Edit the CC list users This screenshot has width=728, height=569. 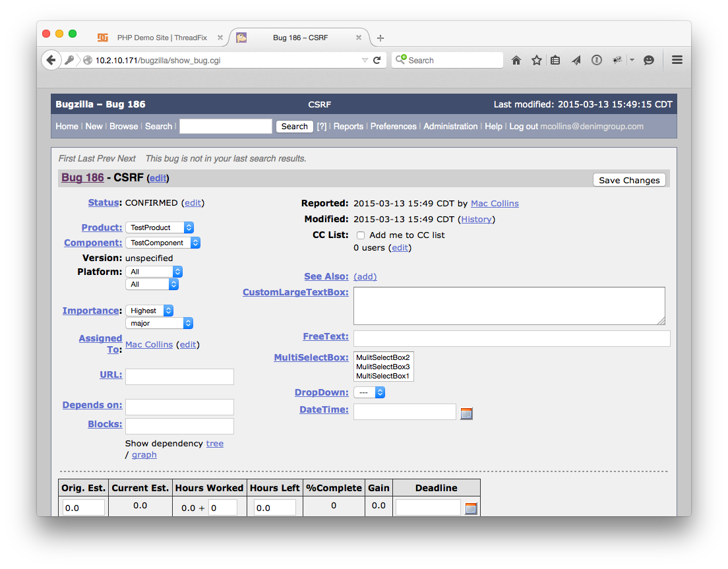400,248
